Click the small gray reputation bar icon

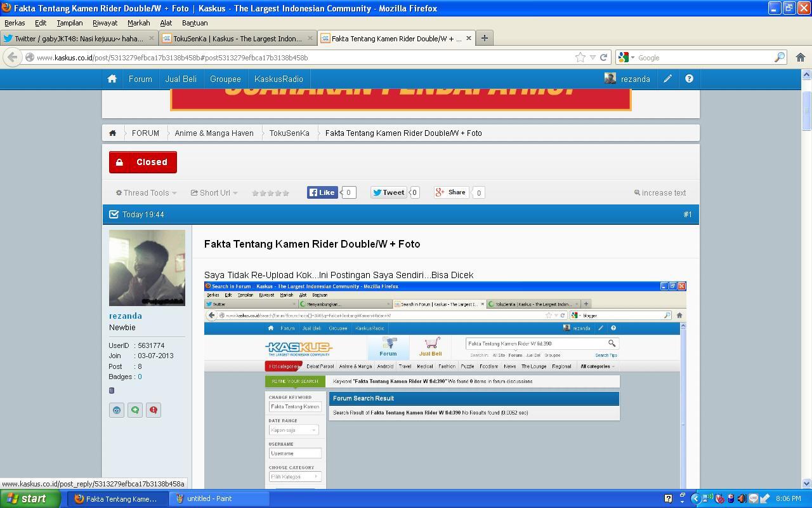tap(112, 391)
